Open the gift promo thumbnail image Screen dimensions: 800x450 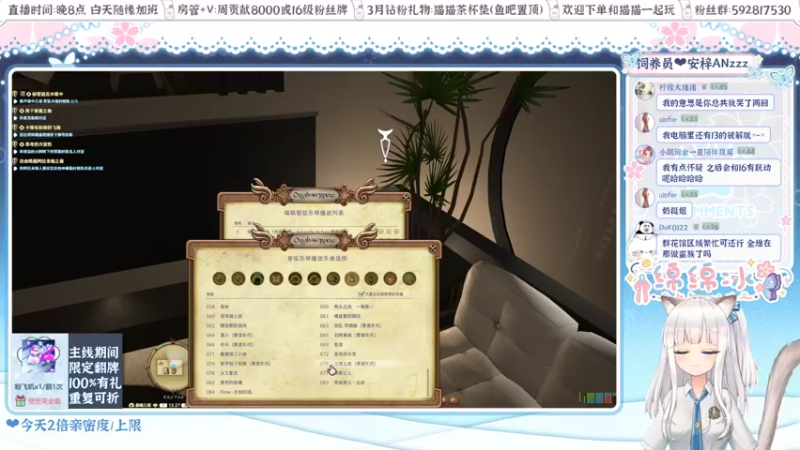tap(39, 357)
